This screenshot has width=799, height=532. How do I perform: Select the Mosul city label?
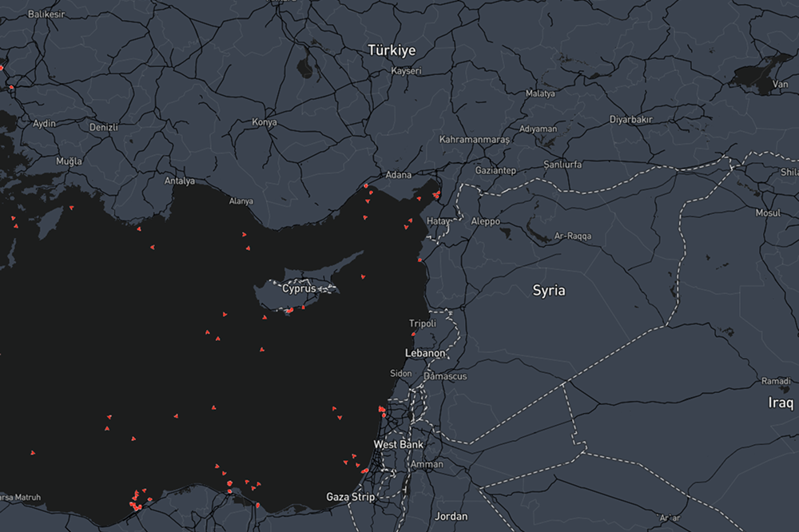768,213
